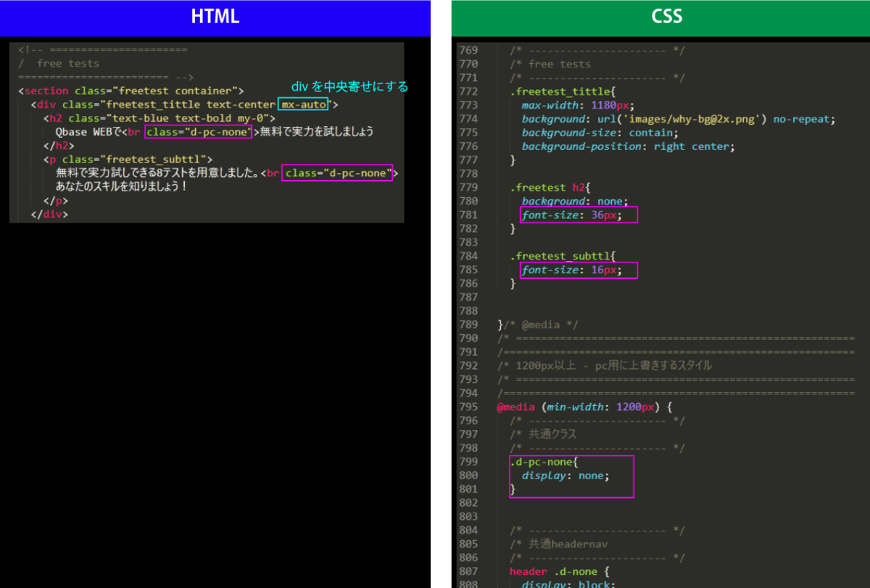
Task: Click the section tag with class "freetest container"
Action: coord(131,91)
